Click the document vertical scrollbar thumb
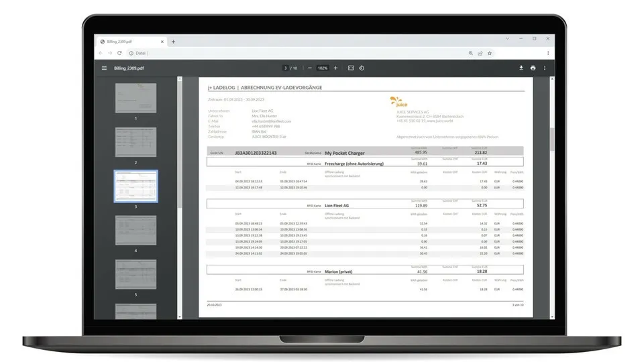This screenshot has width=644, height=362. tap(552, 139)
